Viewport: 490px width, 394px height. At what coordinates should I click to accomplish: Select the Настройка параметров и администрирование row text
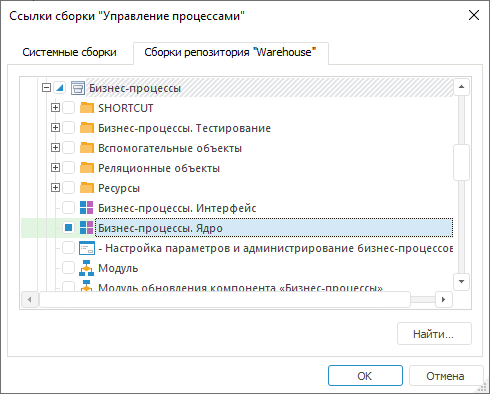pos(276,248)
